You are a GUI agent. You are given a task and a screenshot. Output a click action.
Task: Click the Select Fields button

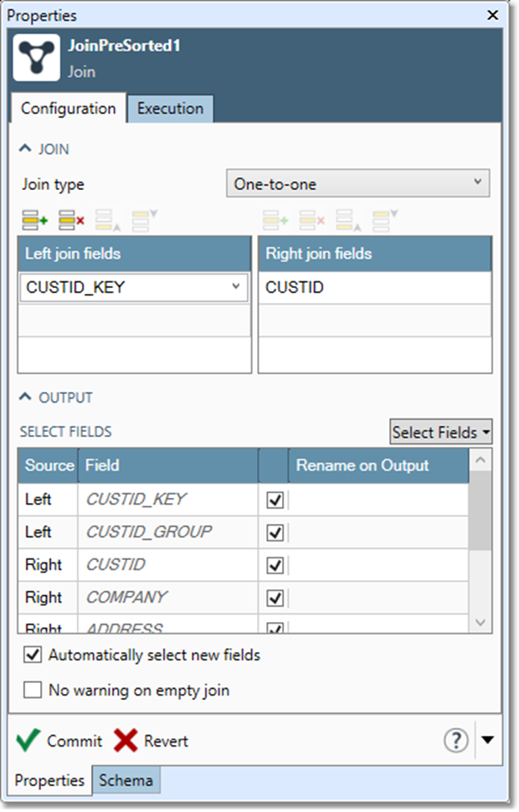[x=440, y=432]
